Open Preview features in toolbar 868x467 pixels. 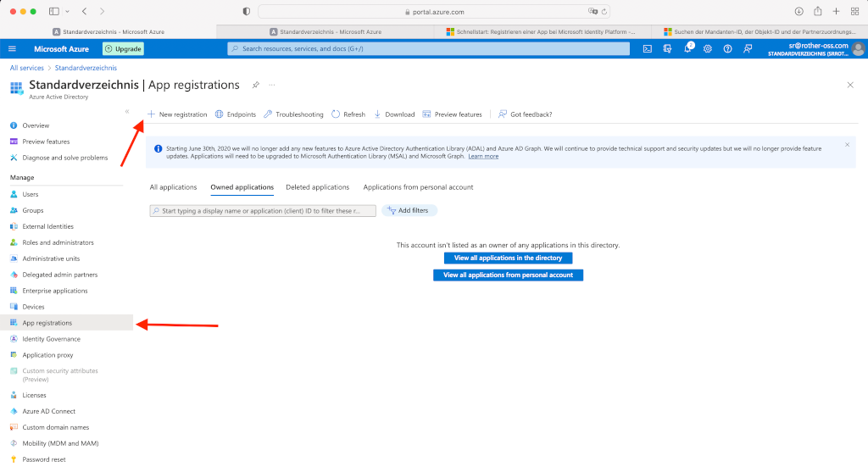click(x=453, y=114)
